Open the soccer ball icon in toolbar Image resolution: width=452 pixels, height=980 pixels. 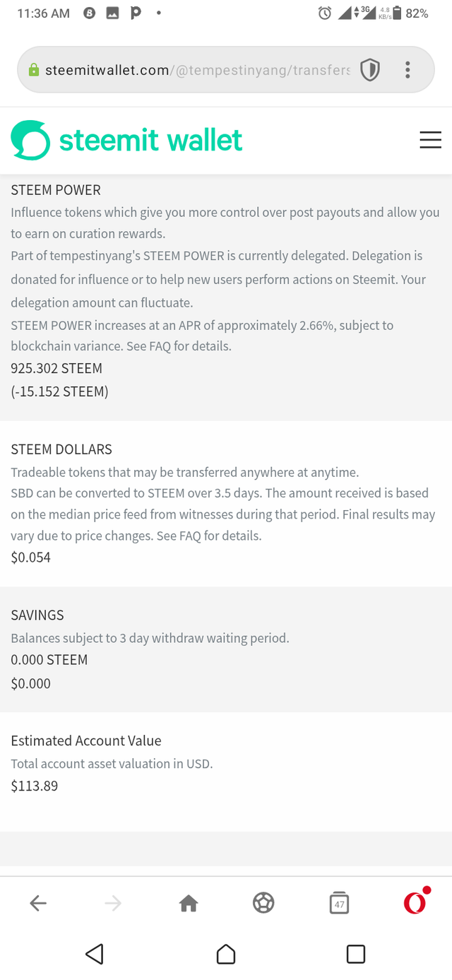263,902
